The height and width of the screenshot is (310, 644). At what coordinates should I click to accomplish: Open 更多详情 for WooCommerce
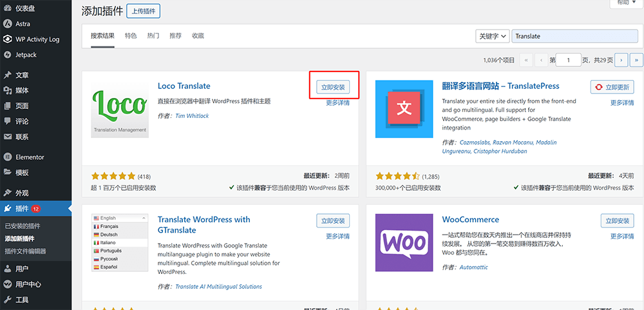tap(622, 237)
